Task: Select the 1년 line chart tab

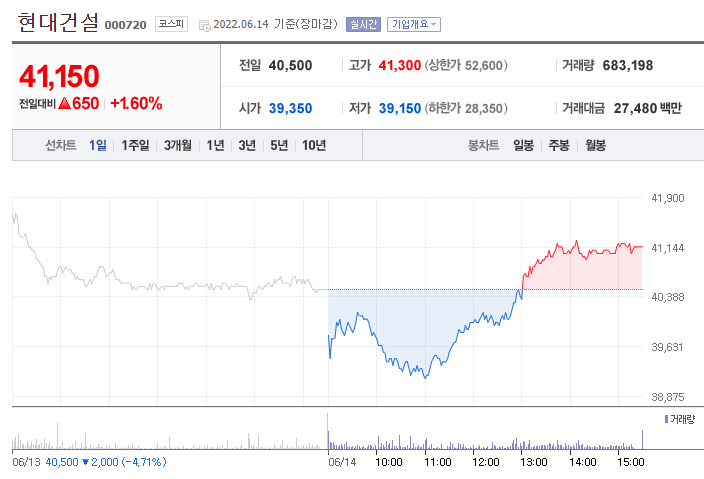Action: (216, 145)
